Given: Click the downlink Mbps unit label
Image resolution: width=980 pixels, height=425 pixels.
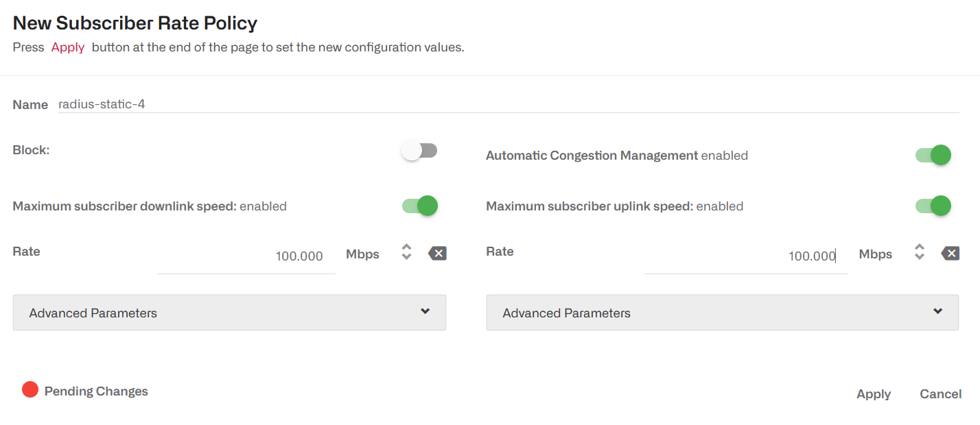Looking at the screenshot, I should [x=362, y=254].
